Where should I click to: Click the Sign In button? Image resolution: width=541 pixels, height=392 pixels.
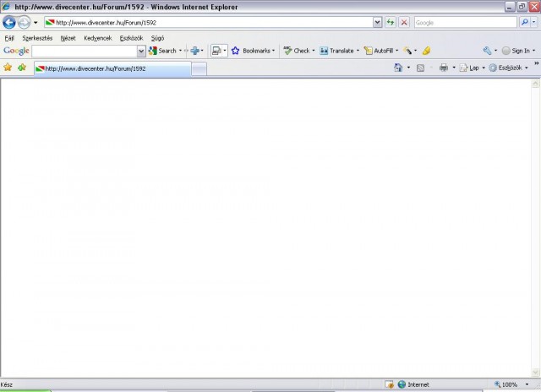(x=516, y=51)
